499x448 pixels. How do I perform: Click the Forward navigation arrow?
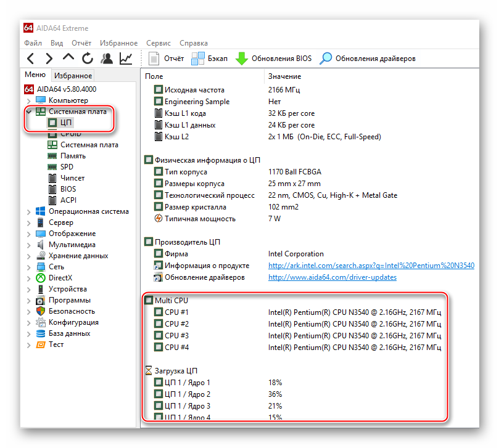49,59
